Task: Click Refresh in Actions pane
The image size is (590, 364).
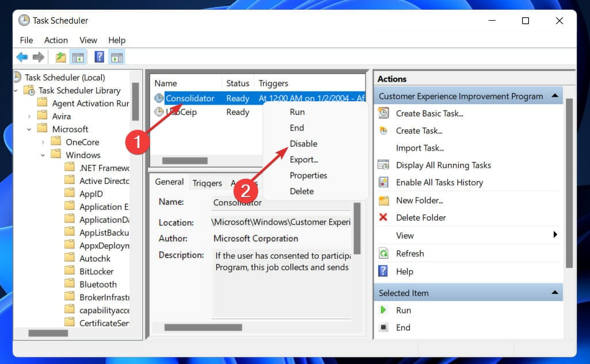Action: tap(410, 254)
